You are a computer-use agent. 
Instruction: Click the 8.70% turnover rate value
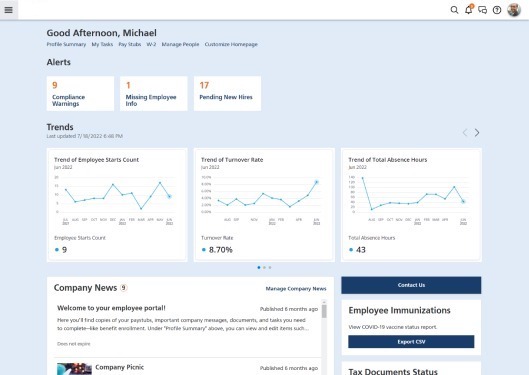coord(221,250)
